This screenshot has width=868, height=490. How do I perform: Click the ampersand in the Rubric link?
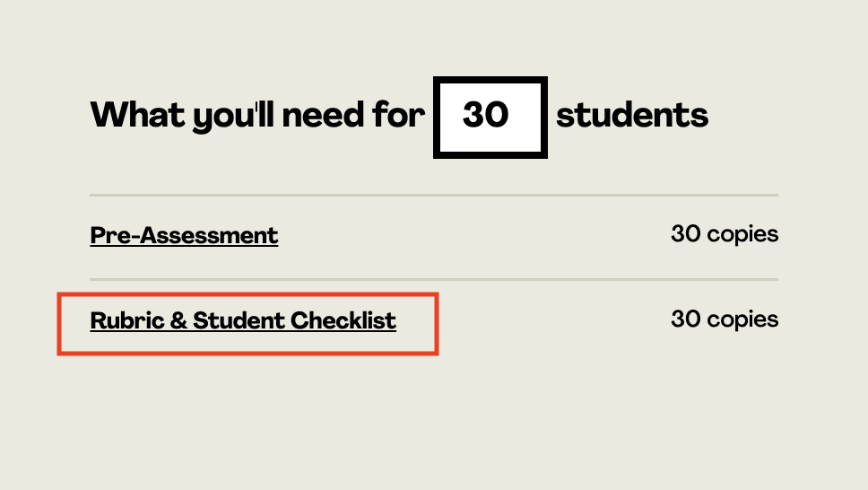tap(178, 321)
